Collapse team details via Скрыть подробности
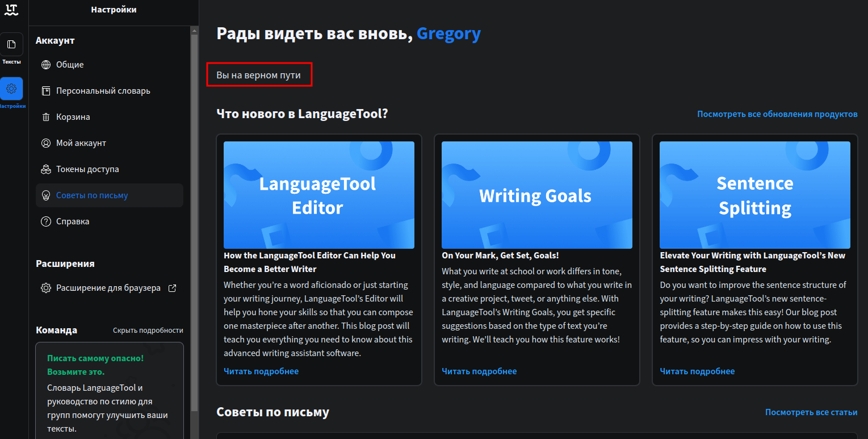868x439 pixels. point(148,330)
